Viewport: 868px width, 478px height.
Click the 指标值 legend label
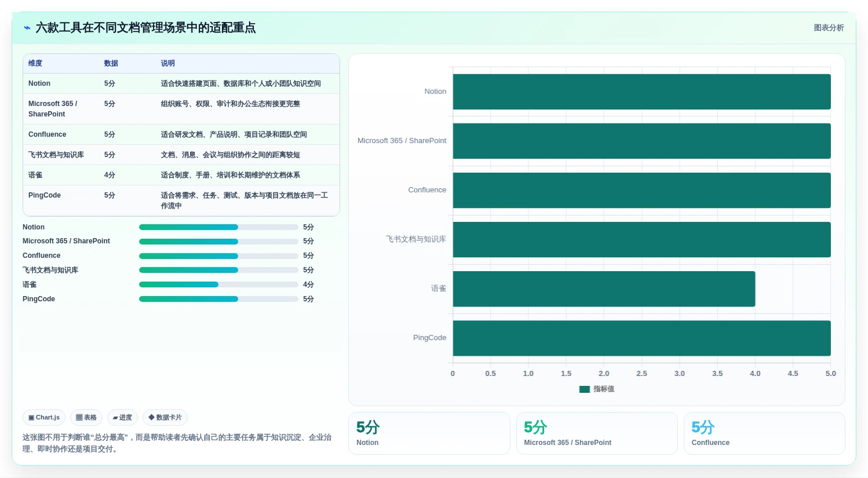(x=604, y=389)
